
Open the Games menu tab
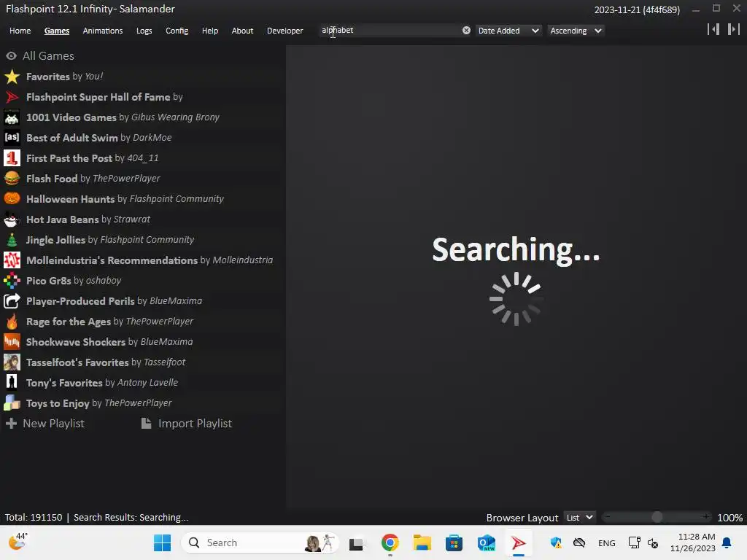(x=57, y=31)
